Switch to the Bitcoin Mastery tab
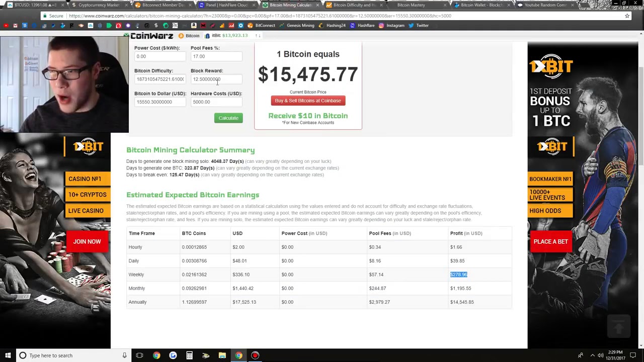644x362 pixels. 418,5
